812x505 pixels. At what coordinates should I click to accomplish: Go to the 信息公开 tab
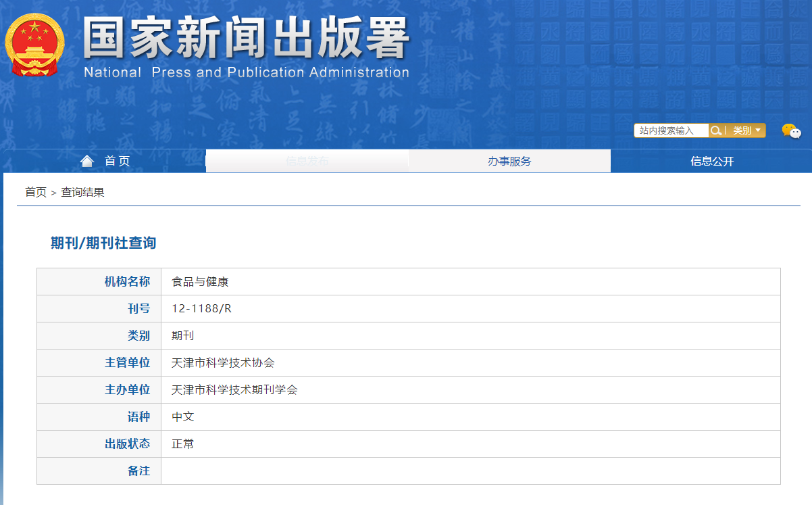[711, 161]
